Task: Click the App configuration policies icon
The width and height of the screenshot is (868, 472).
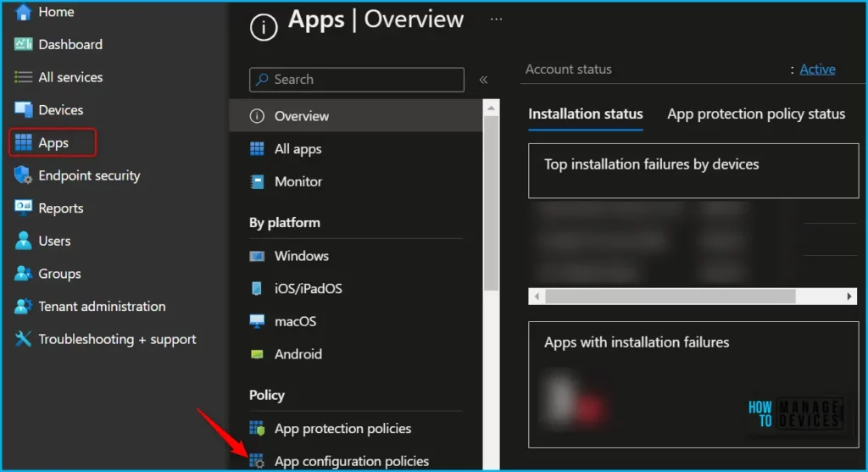Action: pyautogui.click(x=257, y=460)
